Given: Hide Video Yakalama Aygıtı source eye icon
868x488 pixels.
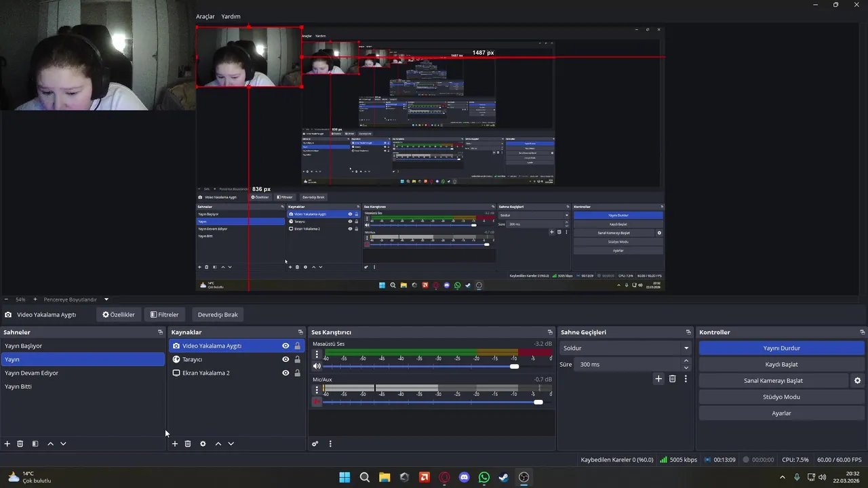Looking at the screenshot, I should click(x=285, y=346).
